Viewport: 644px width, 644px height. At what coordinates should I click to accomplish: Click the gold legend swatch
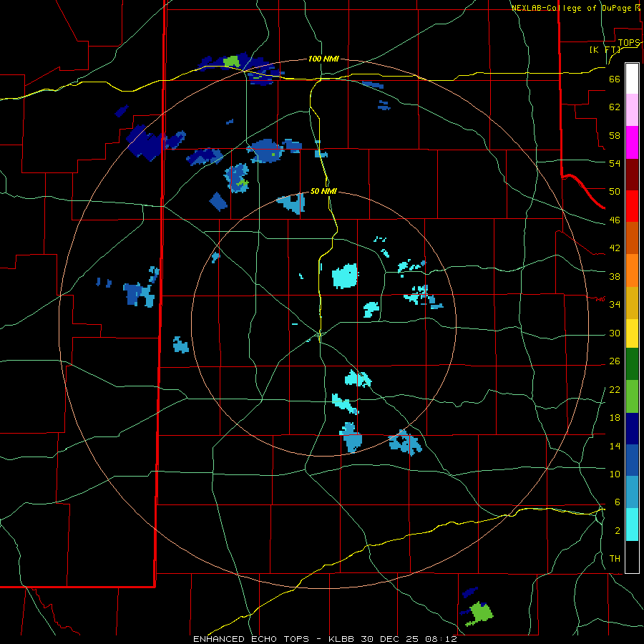coord(632,303)
